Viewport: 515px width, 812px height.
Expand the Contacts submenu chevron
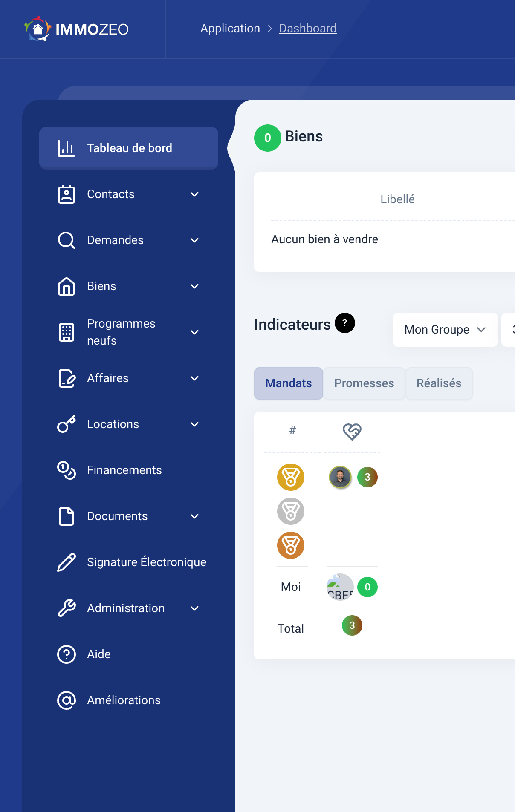(x=194, y=194)
